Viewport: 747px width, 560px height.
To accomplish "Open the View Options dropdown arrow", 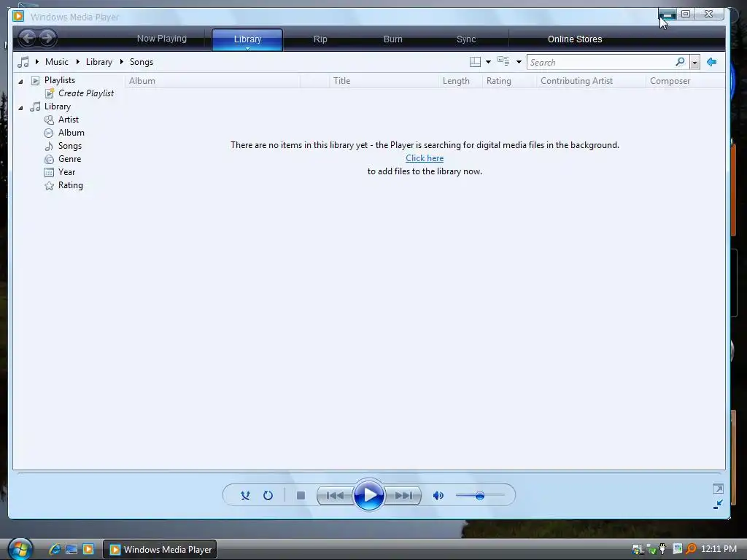I will click(519, 62).
